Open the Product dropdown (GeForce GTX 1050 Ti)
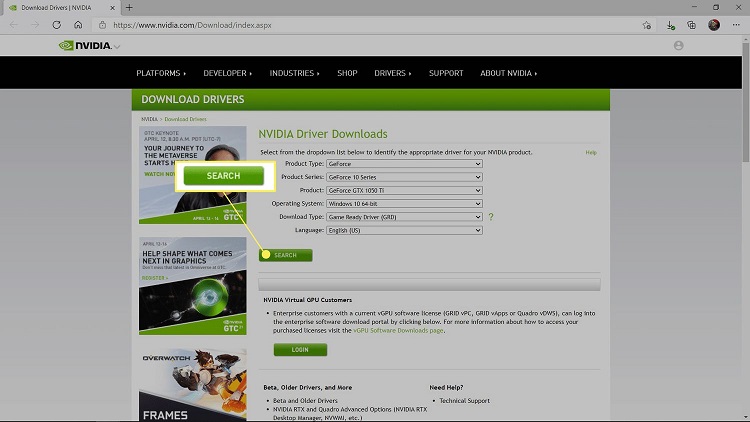Viewport: 750px width, 422px height. pos(404,190)
